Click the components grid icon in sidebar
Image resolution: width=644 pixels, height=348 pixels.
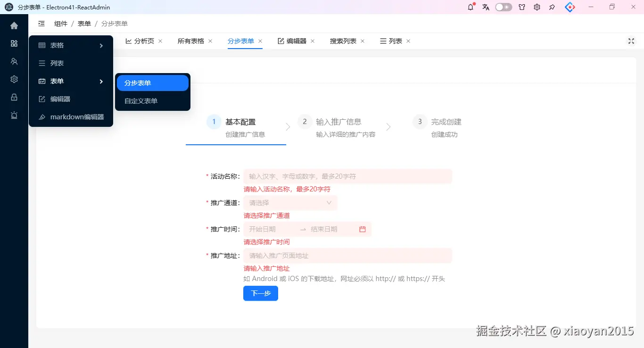click(14, 43)
